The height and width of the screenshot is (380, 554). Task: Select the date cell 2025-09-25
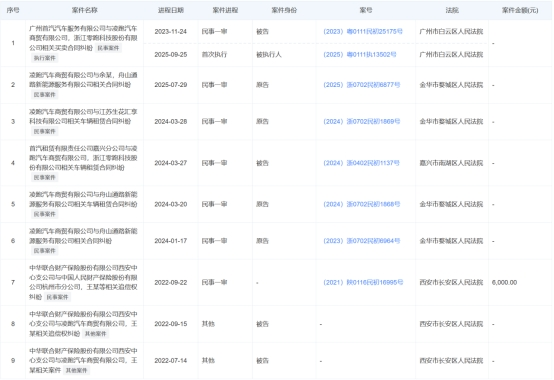coord(171,54)
